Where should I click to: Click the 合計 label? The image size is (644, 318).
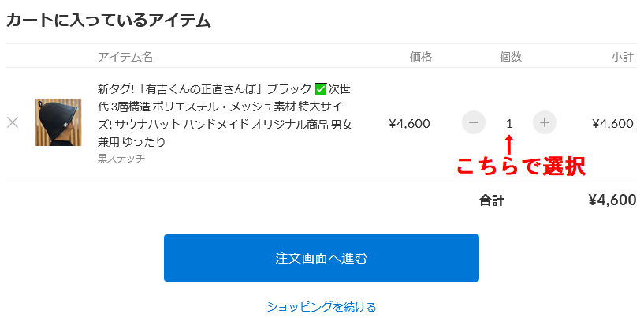(491, 200)
